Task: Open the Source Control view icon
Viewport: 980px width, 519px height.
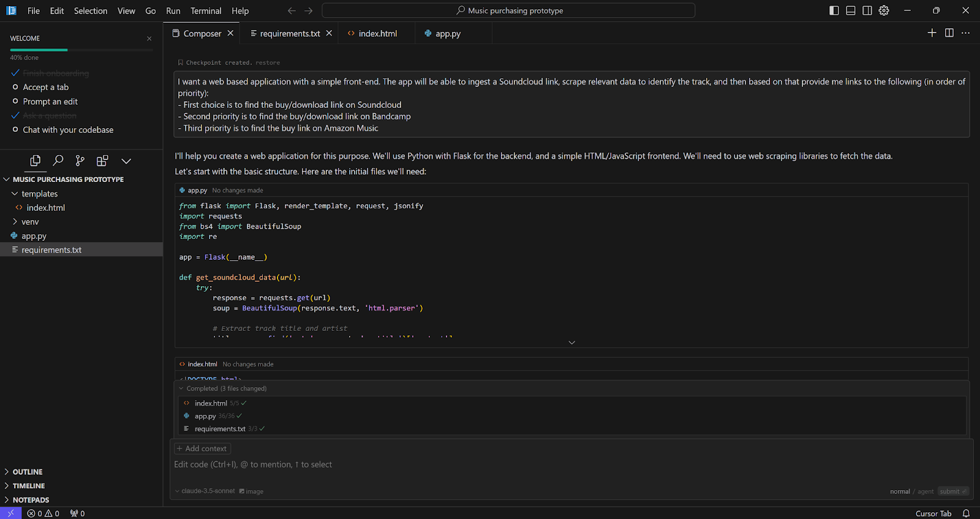Action: (x=80, y=161)
